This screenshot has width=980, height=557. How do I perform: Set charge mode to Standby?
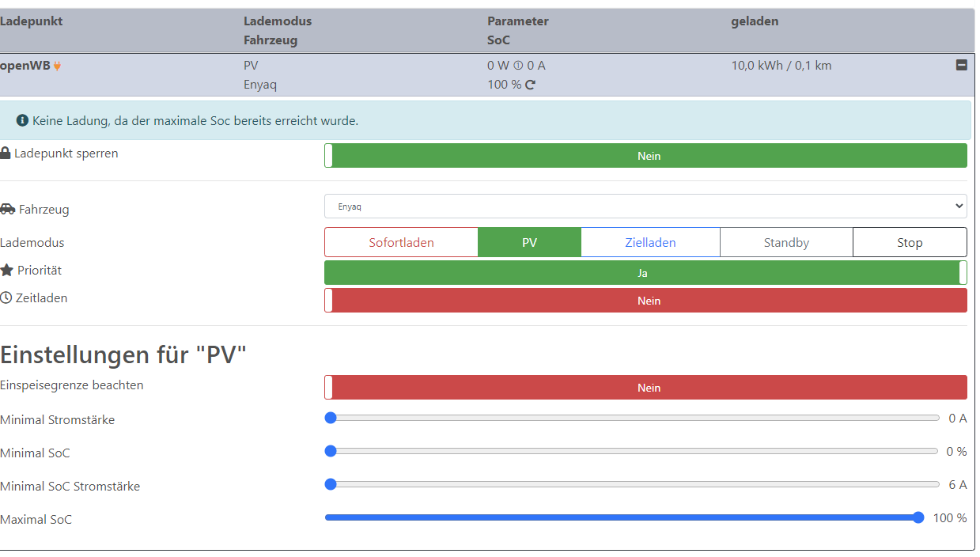(786, 243)
